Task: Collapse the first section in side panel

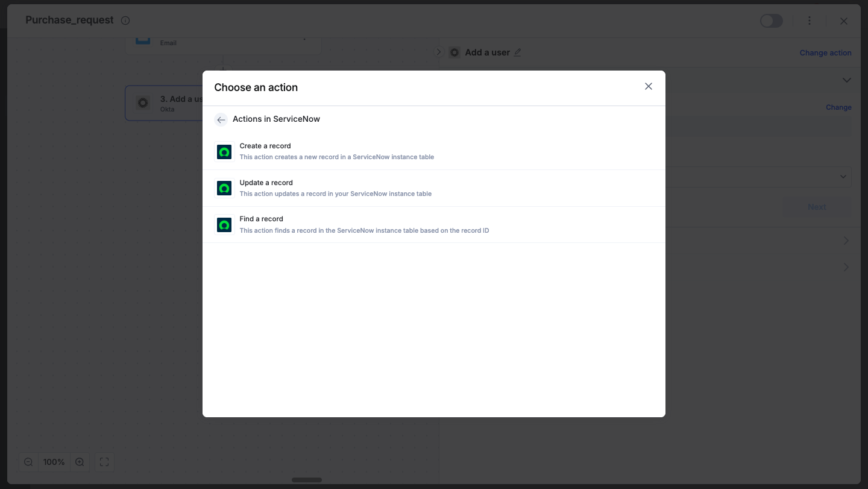Action: [x=846, y=80]
